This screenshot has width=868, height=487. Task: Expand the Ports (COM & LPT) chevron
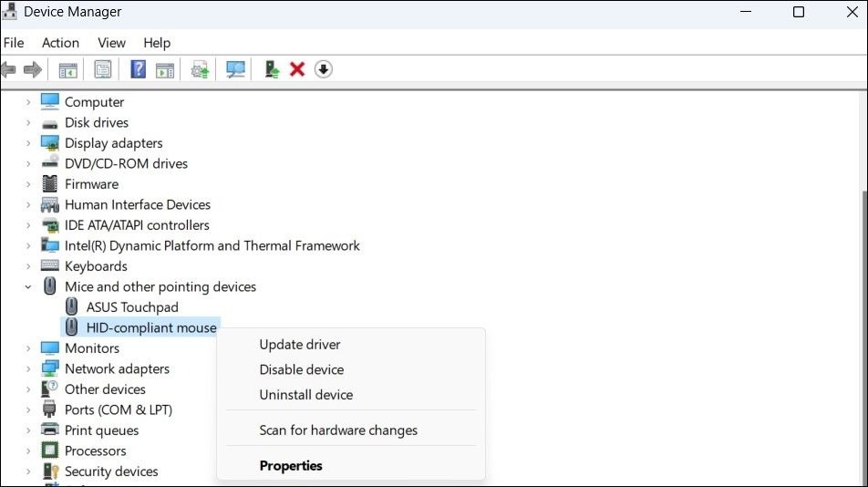pos(28,409)
